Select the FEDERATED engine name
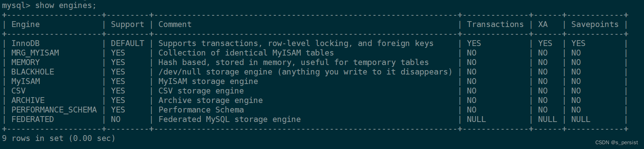 coord(32,119)
